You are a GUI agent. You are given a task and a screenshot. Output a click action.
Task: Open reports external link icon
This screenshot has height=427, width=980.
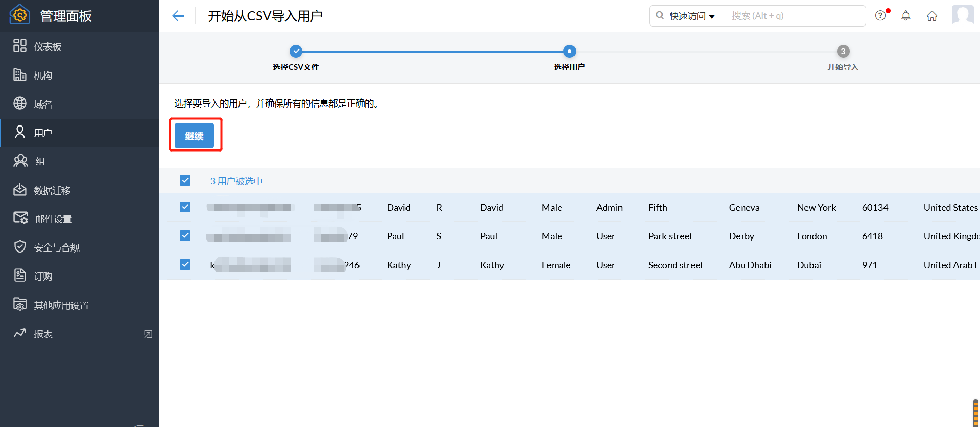[x=148, y=334]
